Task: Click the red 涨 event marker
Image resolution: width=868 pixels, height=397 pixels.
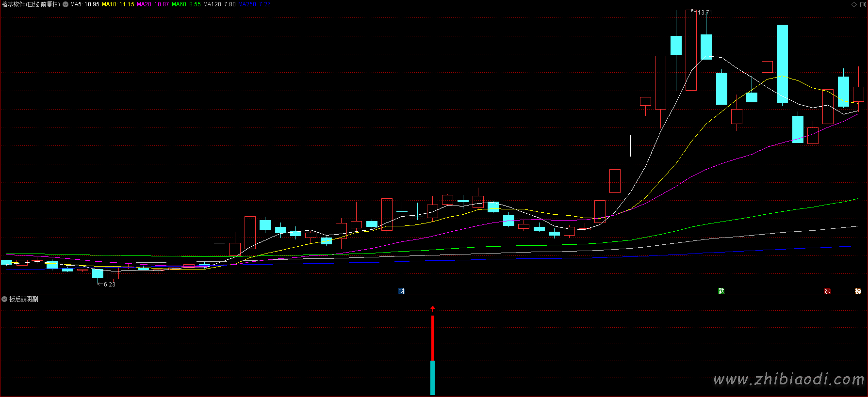Action: pyautogui.click(x=827, y=291)
